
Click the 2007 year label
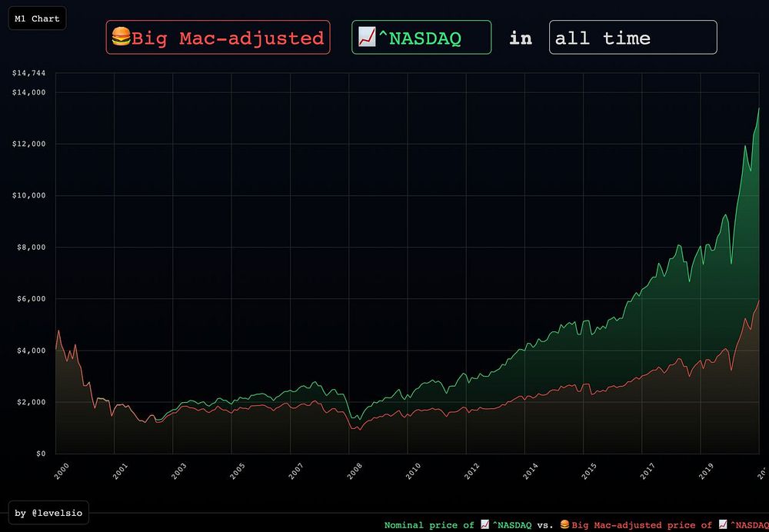tap(296, 471)
